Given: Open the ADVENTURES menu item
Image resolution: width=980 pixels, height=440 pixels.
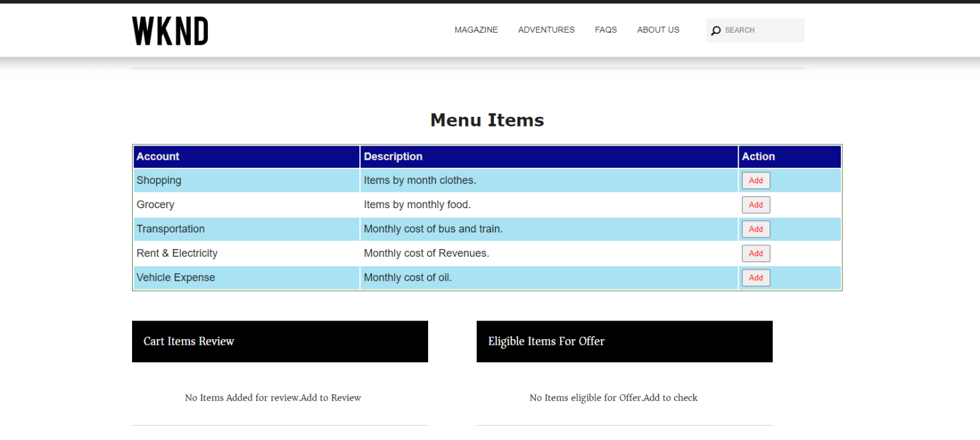Looking at the screenshot, I should pos(546,29).
